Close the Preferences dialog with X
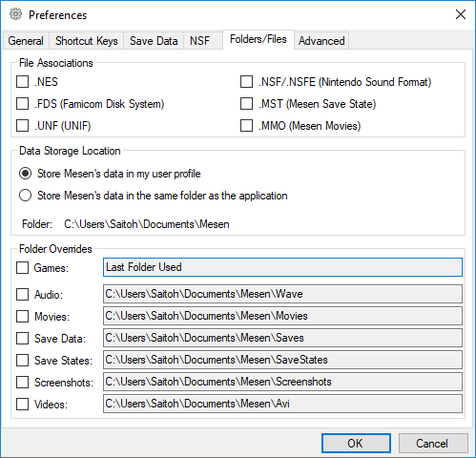This screenshot has width=476, height=458. click(461, 14)
